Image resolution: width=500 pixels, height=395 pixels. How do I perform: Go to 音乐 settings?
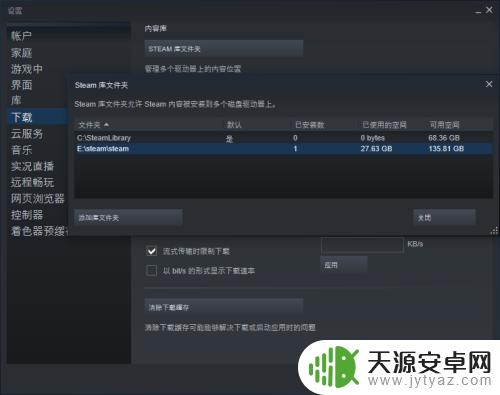(x=21, y=150)
